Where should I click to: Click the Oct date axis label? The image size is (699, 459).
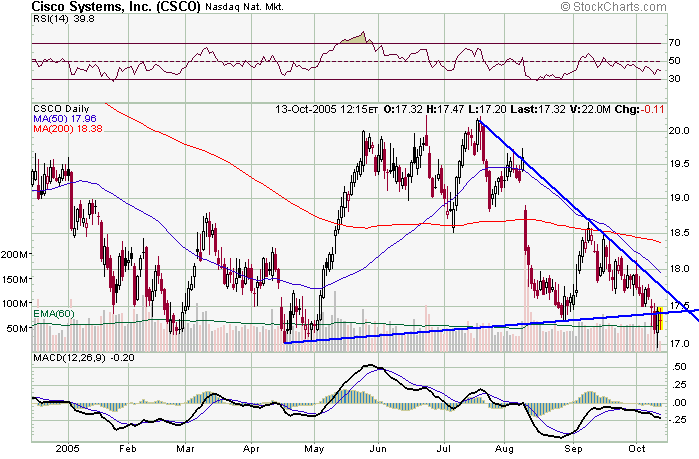coord(637,449)
